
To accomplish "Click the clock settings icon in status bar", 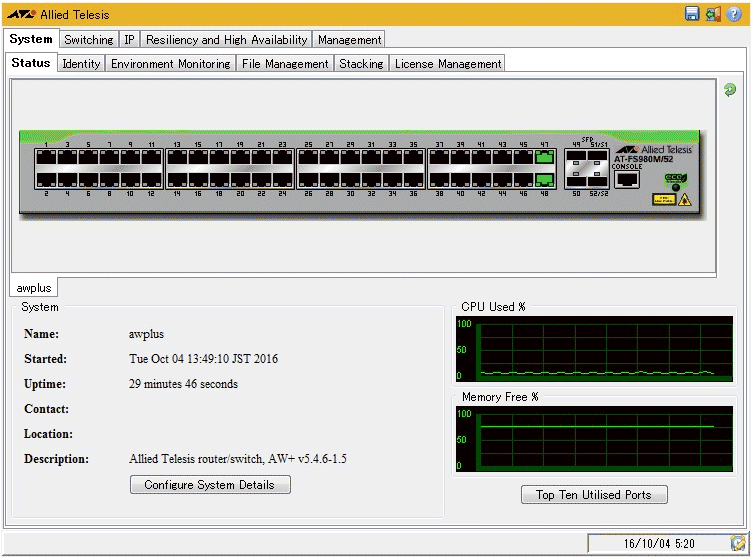I will tap(738, 543).
